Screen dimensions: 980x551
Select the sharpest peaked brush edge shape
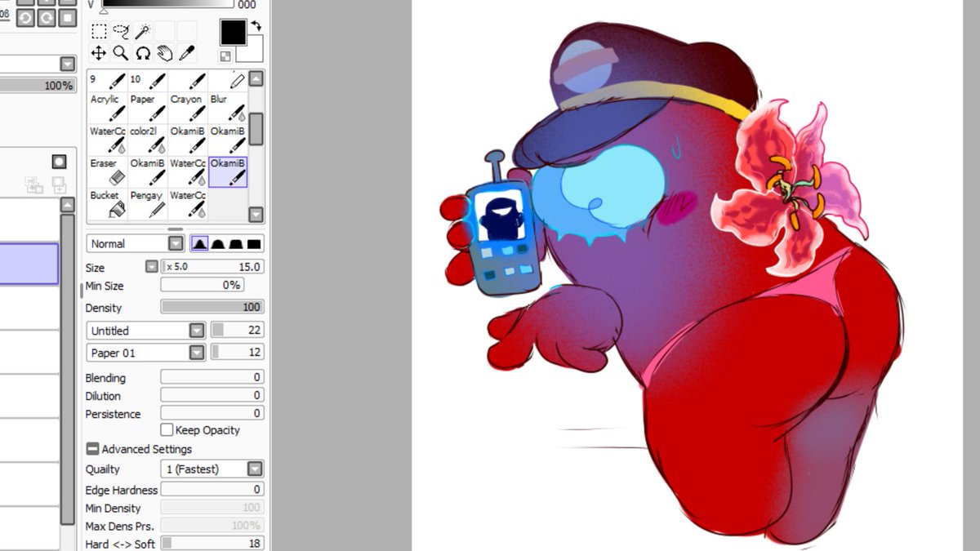[x=199, y=243]
